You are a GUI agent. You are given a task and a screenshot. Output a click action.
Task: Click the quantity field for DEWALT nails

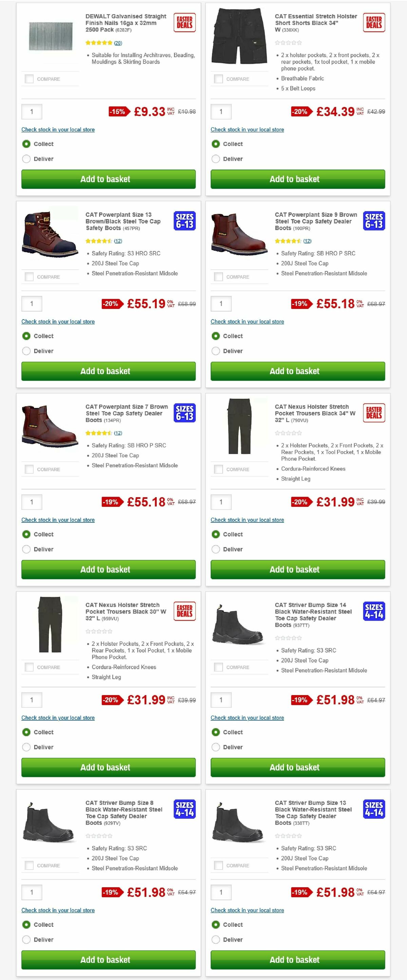[32, 112]
